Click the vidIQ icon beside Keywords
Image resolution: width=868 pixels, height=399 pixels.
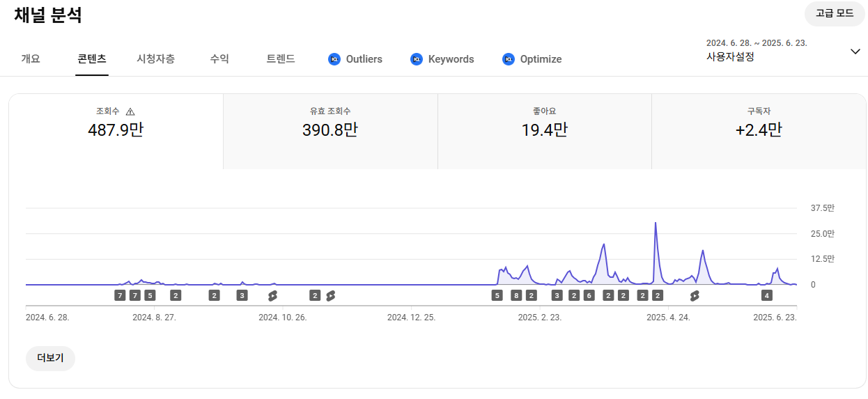point(417,59)
